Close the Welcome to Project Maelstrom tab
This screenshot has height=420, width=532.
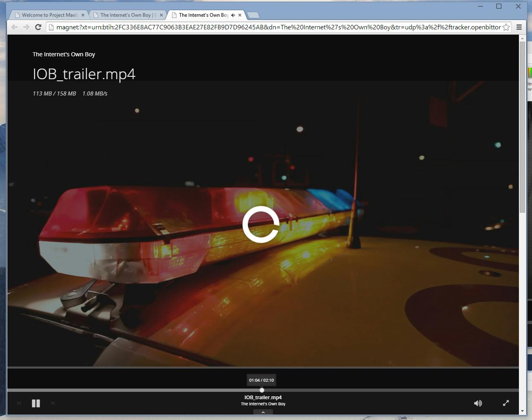tap(83, 15)
